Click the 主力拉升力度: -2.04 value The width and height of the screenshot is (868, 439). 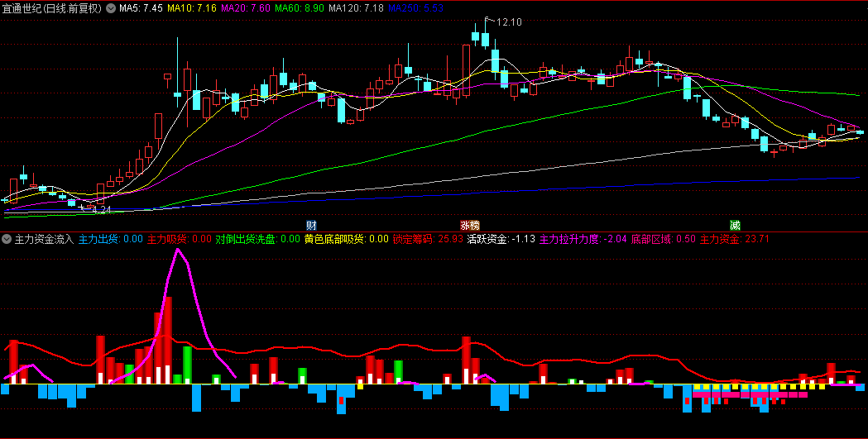(583, 240)
